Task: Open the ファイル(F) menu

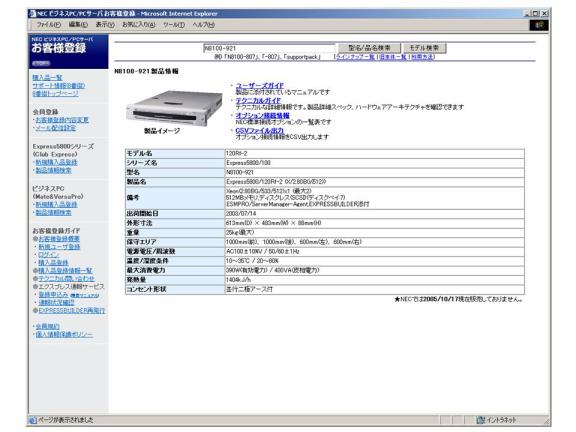Action: pyautogui.click(x=49, y=25)
